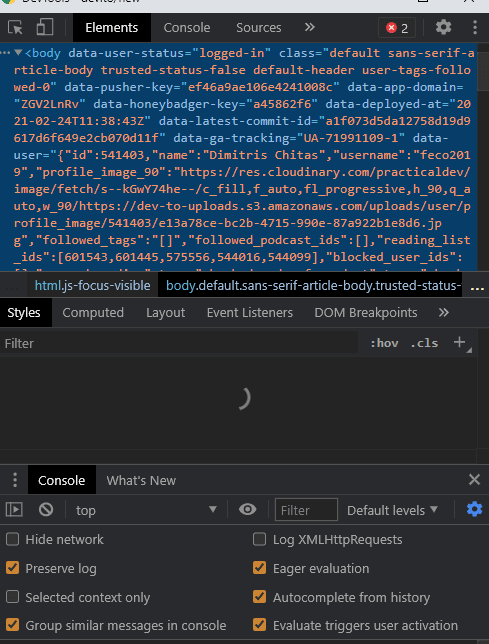Uncheck Autocomplete from history
This screenshot has height=644, width=489.
[259, 597]
